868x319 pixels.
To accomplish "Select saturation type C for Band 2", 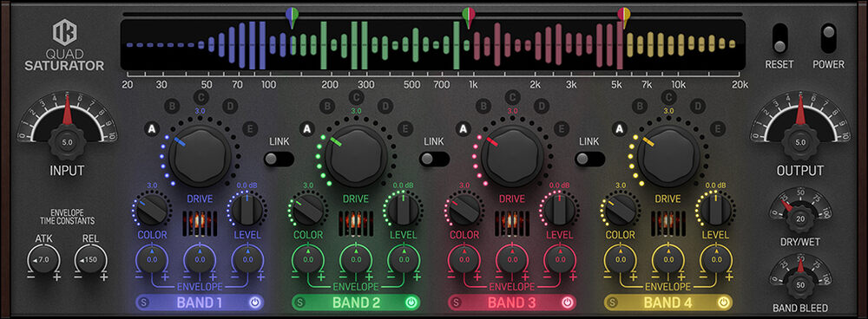I will [x=356, y=98].
